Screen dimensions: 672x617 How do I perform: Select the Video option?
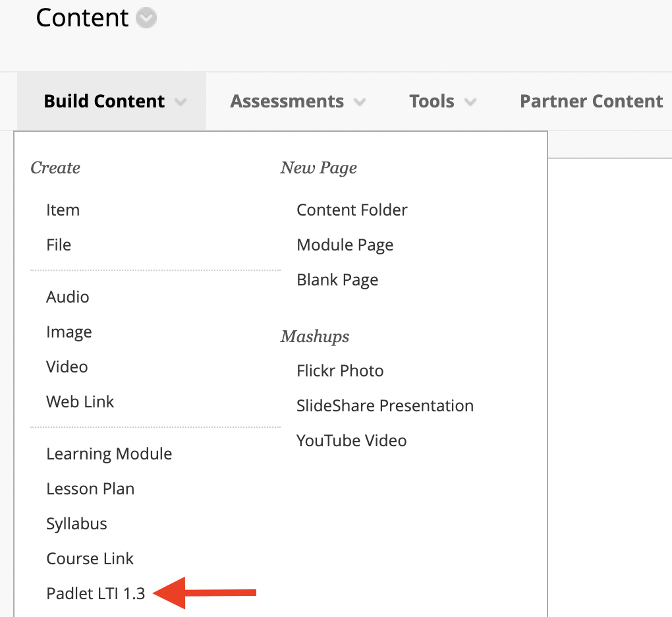67,367
